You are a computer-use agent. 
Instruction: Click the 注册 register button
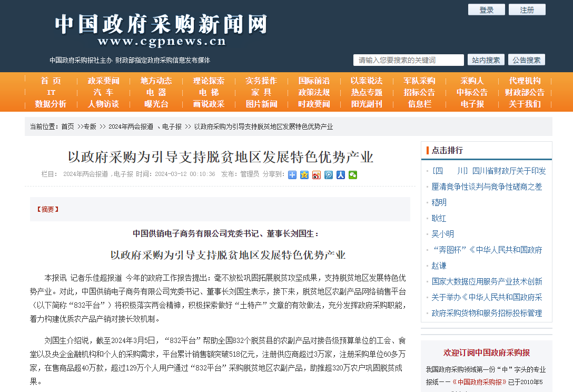point(527,10)
